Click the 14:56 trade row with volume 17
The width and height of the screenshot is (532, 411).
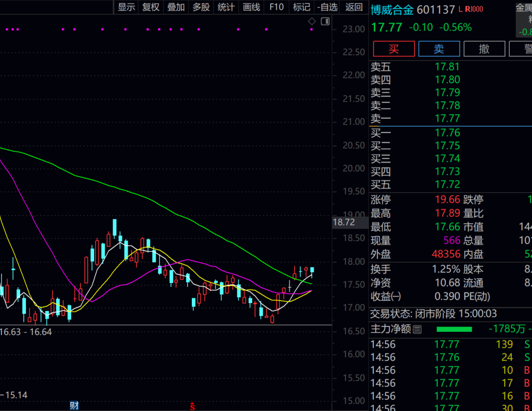pos(450,383)
